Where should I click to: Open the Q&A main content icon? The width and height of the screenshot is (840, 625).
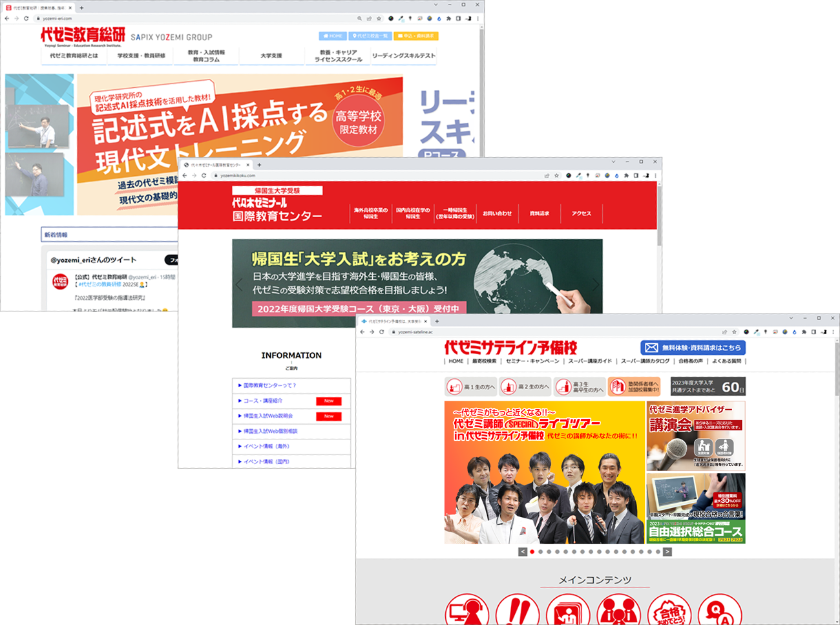[x=719, y=609]
